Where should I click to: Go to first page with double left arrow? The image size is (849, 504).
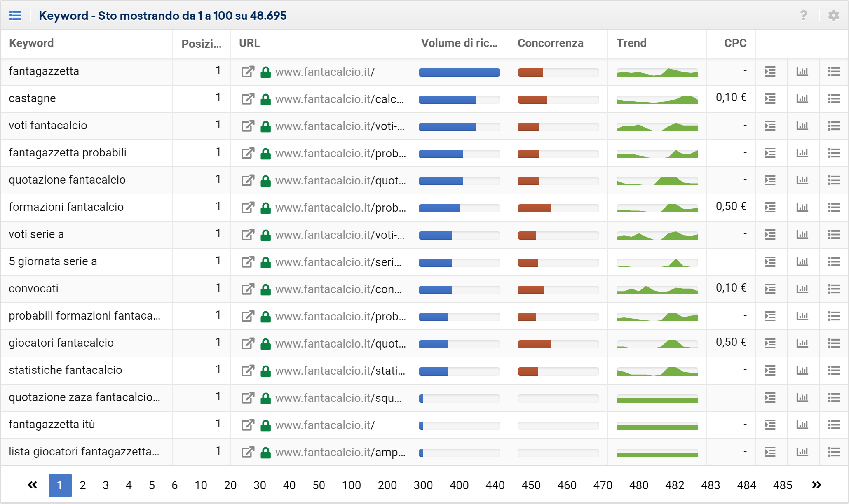pyautogui.click(x=32, y=485)
